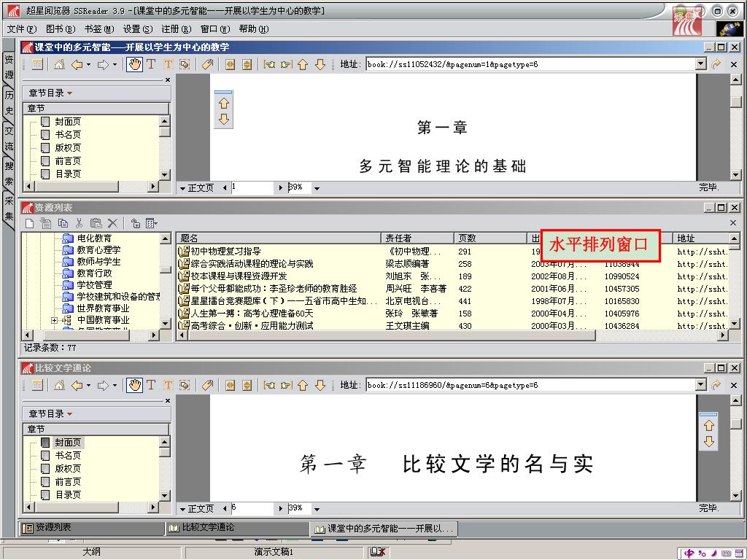Click page-up arrow icon in top reader toolbar
This screenshot has width=747, height=560.
coord(303,64)
